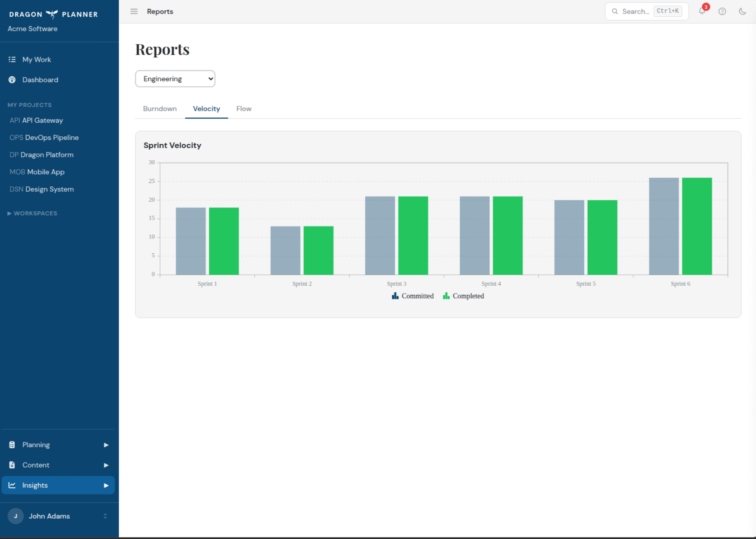Click the Content document icon
Image resolution: width=756 pixels, height=539 pixels.
point(12,465)
